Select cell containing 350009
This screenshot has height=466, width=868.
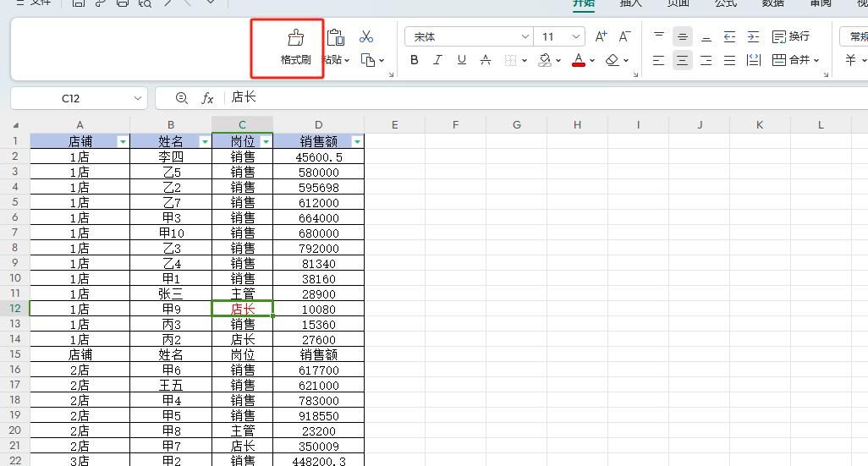click(x=319, y=446)
